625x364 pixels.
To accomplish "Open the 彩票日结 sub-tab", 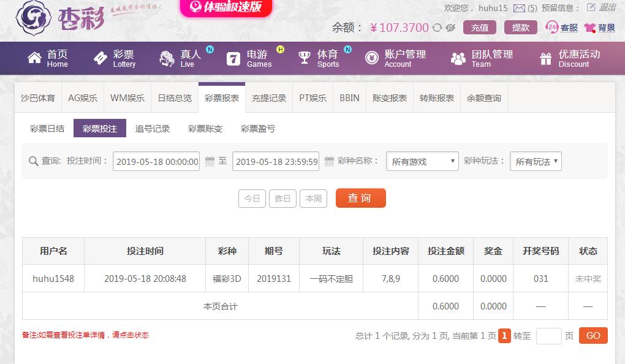I will (x=47, y=128).
